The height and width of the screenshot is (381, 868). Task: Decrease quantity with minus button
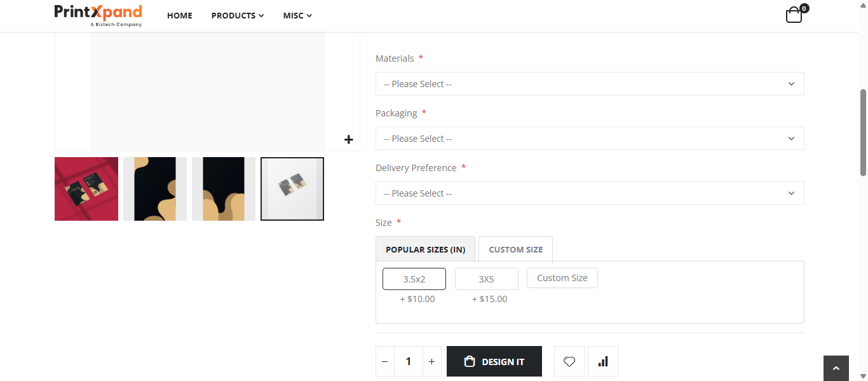[385, 361]
